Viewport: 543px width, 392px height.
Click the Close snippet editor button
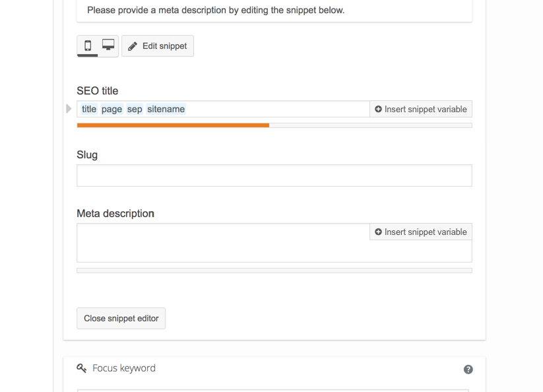121,318
